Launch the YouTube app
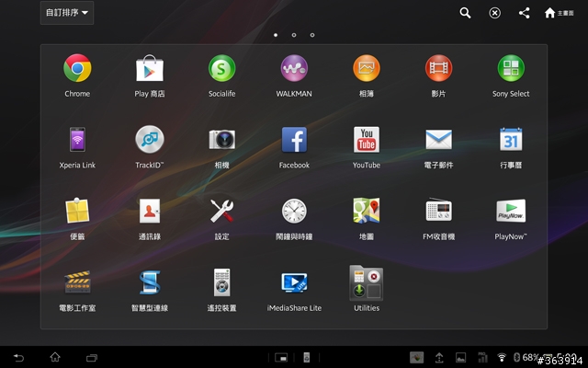Screen dimensions: 588x368 (367, 139)
